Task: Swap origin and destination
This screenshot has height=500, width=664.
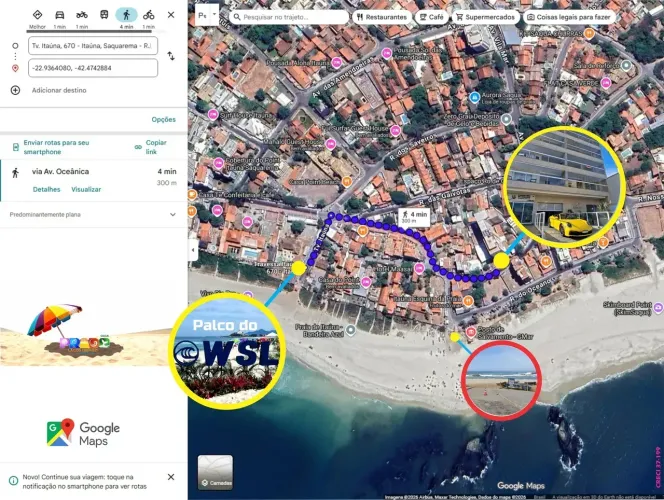Action: click(x=171, y=56)
